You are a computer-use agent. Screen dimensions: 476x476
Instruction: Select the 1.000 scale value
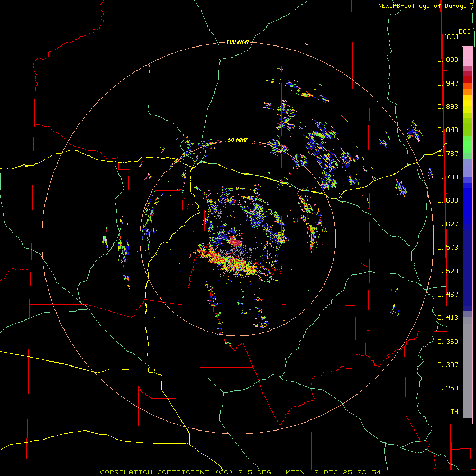point(448,59)
